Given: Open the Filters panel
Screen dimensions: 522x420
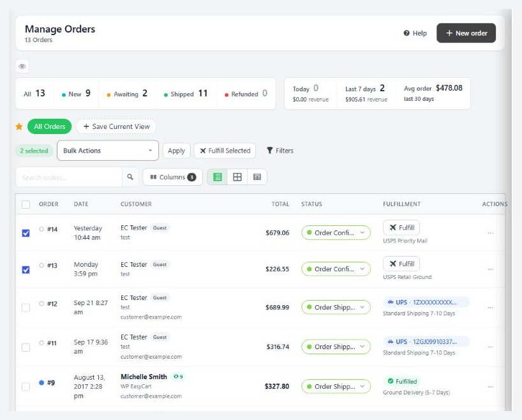Looking at the screenshot, I should point(280,151).
